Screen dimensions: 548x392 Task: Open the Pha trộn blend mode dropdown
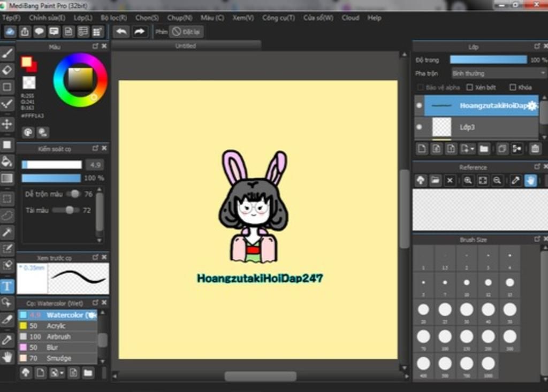click(498, 73)
